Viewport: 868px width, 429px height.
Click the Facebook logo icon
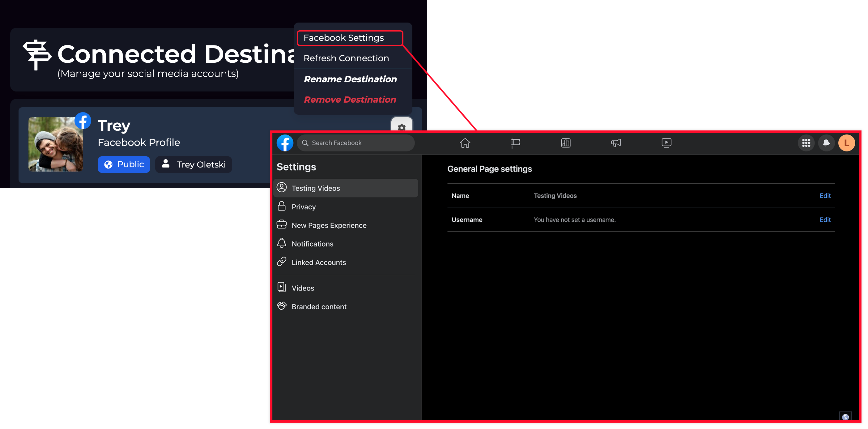(x=285, y=143)
